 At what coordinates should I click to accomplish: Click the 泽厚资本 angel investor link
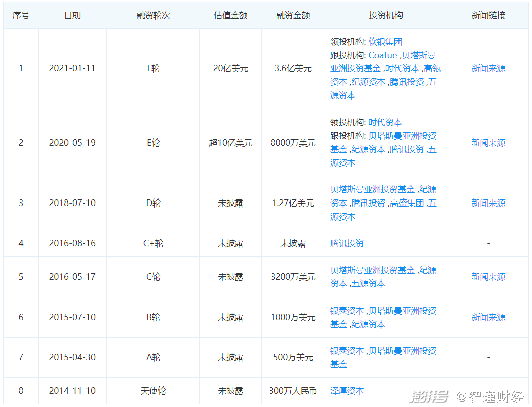[347, 391]
